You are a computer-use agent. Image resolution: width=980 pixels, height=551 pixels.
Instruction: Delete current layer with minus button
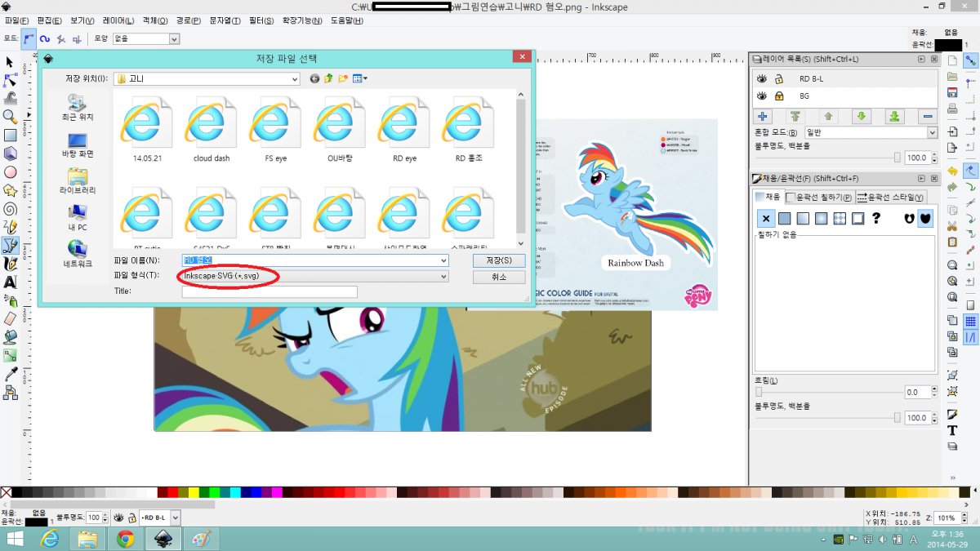pos(929,117)
